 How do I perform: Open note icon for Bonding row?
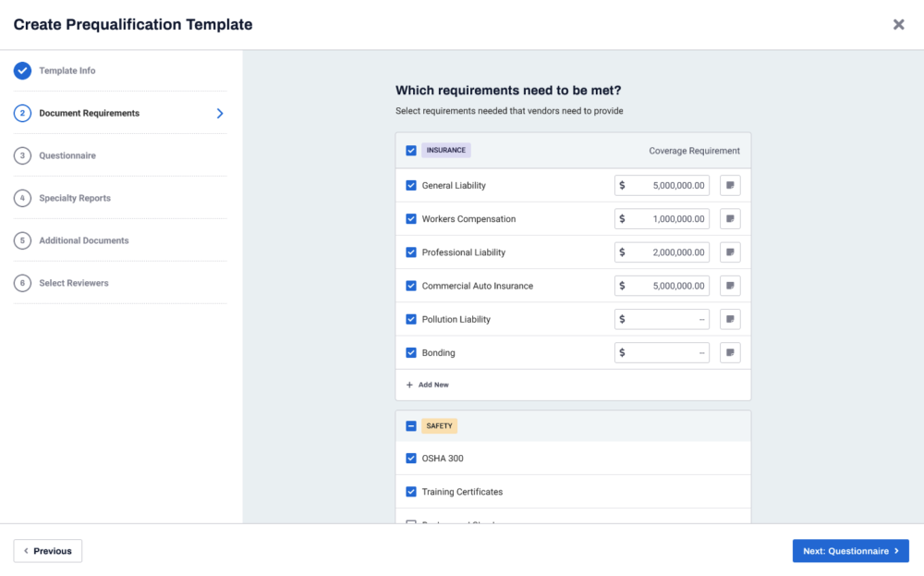point(730,352)
